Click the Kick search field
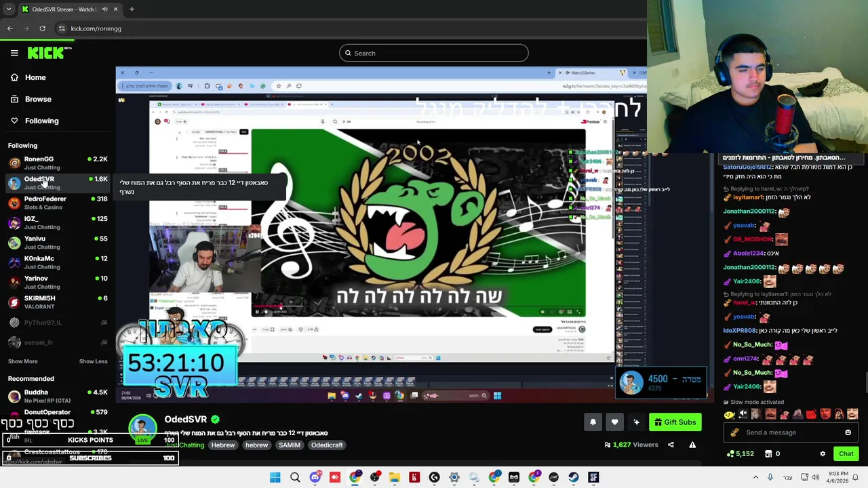The image size is (868, 488). 433,53
